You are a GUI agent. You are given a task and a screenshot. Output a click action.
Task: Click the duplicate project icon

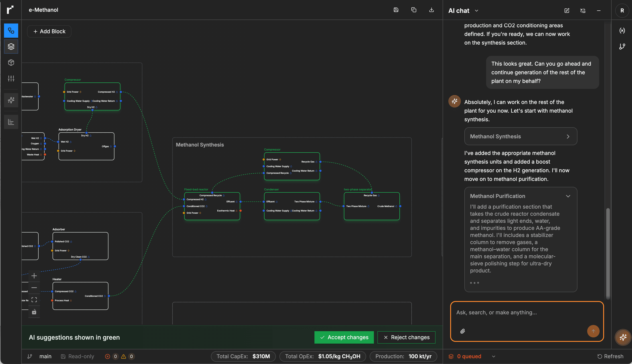click(414, 10)
